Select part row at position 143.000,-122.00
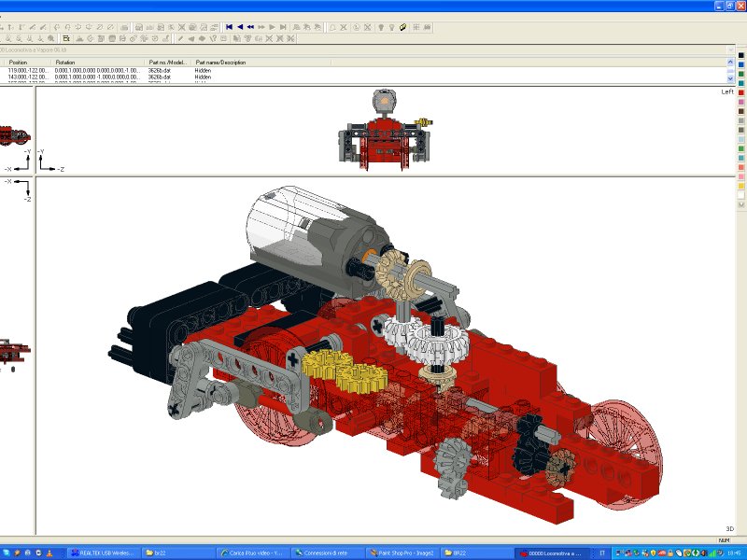Viewport: 747px width, 560px height. click(x=362, y=77)
